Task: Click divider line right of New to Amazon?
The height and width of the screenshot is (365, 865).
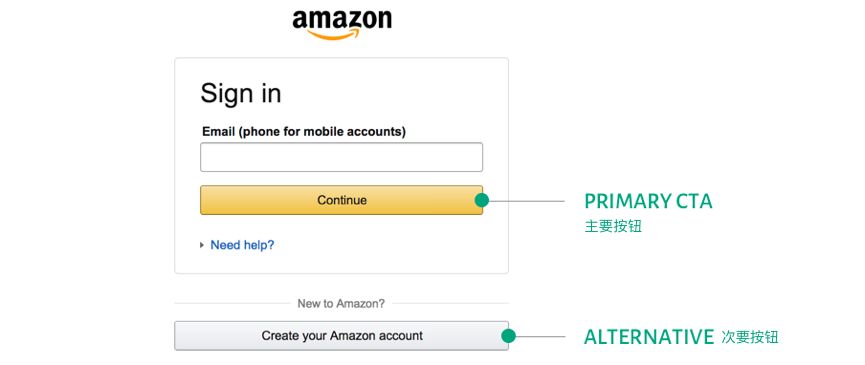Action: coord(451,303)
